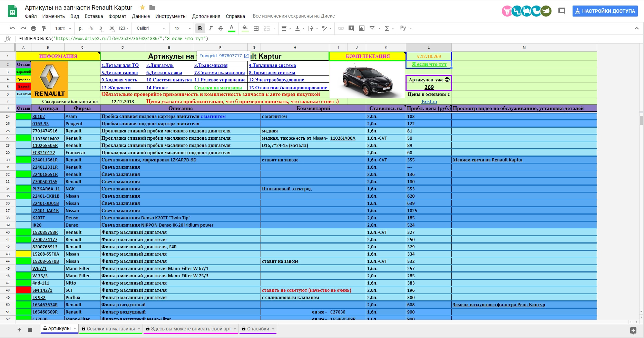
Task: Open the Файл menu
Action: [x=31, y=16]
